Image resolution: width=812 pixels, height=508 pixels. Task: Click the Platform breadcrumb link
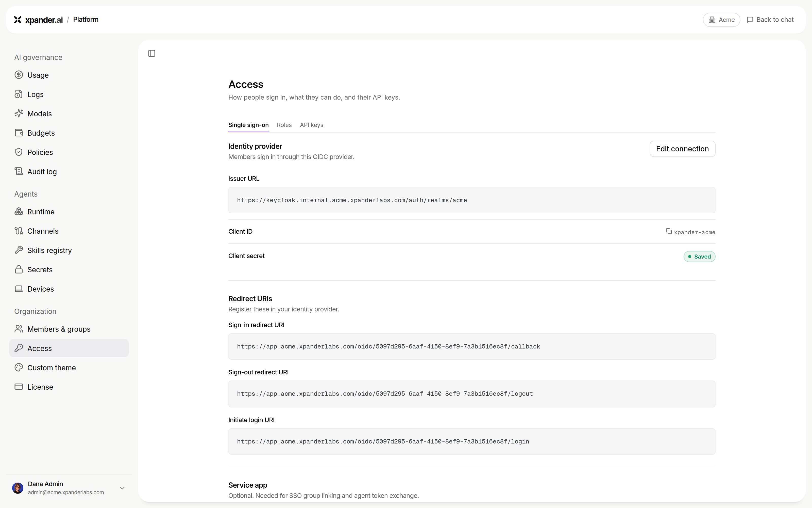86,20
